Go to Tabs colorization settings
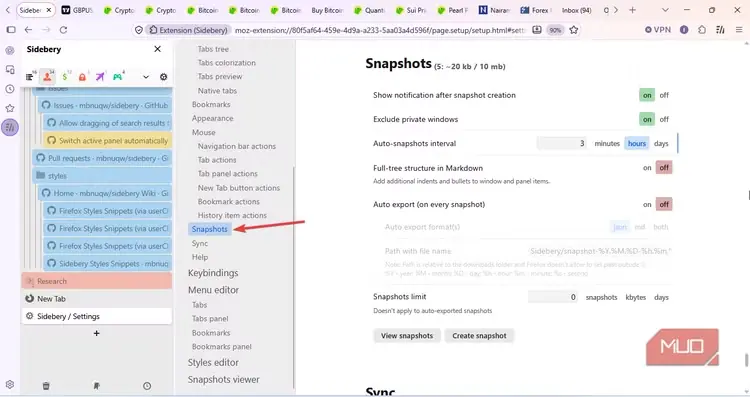 coord(227,63)
